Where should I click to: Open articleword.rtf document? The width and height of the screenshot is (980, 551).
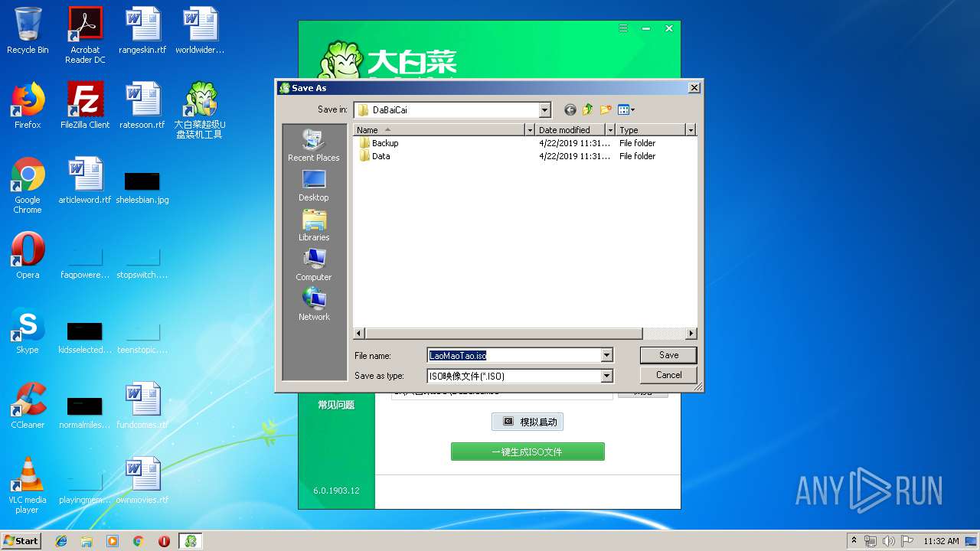click(x=85, y=181)
